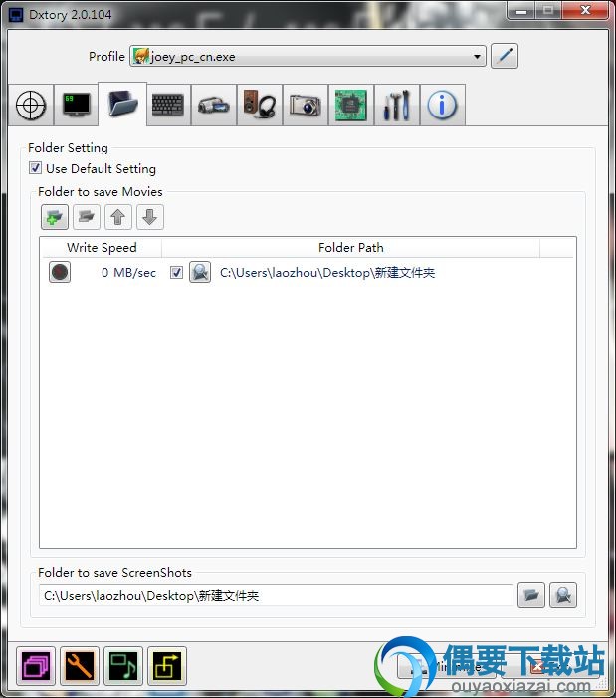Viewport: 616px width, 698px height.
Task: Move folder down with the down arrow
Action: 150,217
